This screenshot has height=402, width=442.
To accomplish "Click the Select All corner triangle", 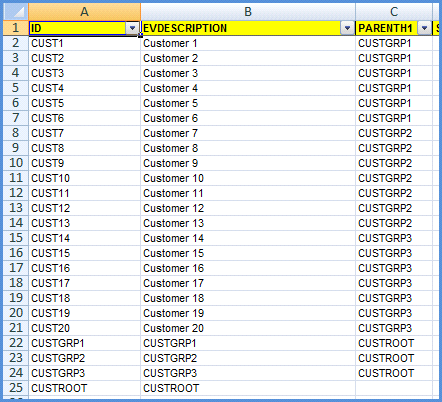I will [x=16, y=12].
